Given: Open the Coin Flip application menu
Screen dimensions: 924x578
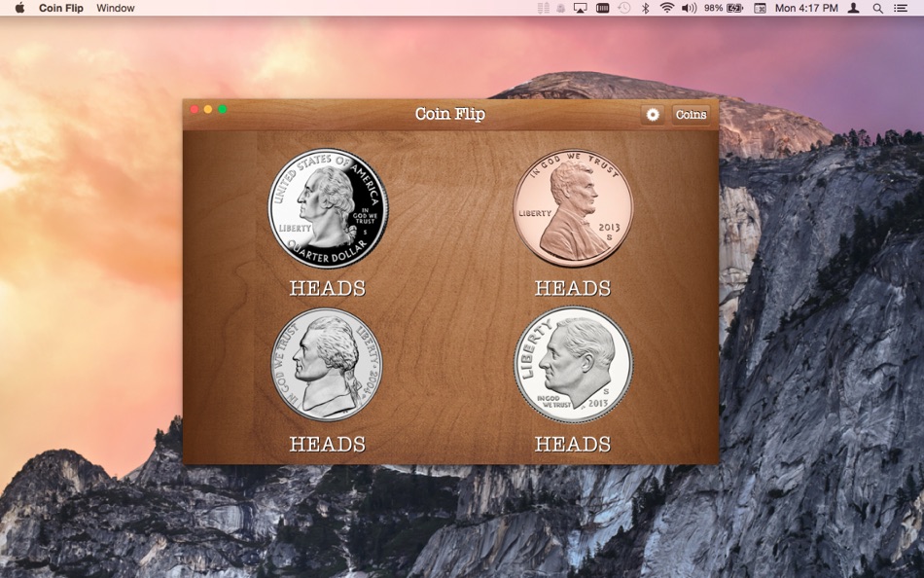Looking at the screenshot, I should click(61, 8).
